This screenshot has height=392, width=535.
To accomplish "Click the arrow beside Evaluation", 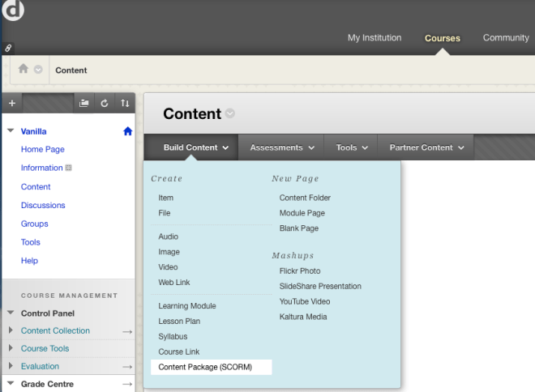I will [x=127, y=367].
